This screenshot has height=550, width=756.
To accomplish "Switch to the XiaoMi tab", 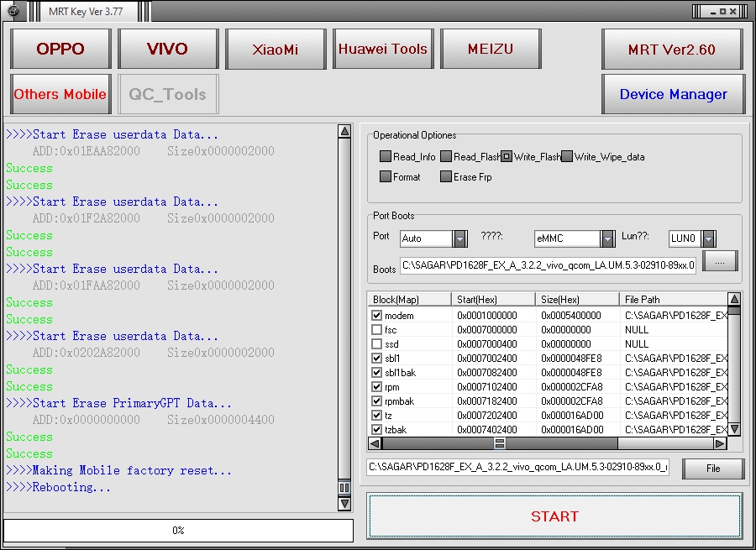I will [x=276, y=49].
